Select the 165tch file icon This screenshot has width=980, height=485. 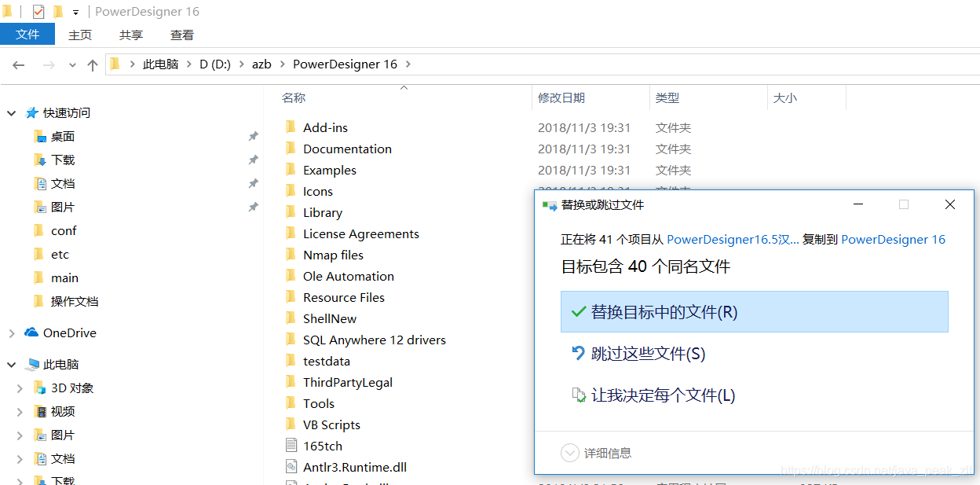click(x=291, y=446)
